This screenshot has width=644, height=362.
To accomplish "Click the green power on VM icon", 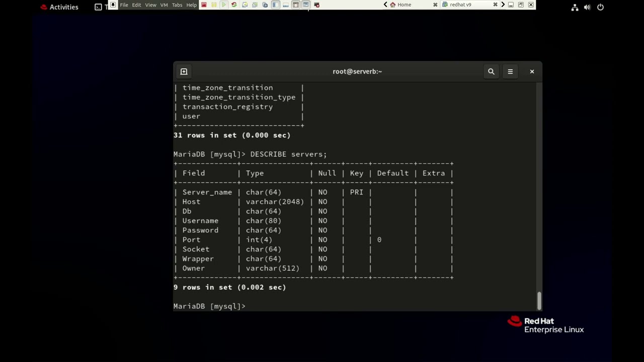I will tap(224, 5).
